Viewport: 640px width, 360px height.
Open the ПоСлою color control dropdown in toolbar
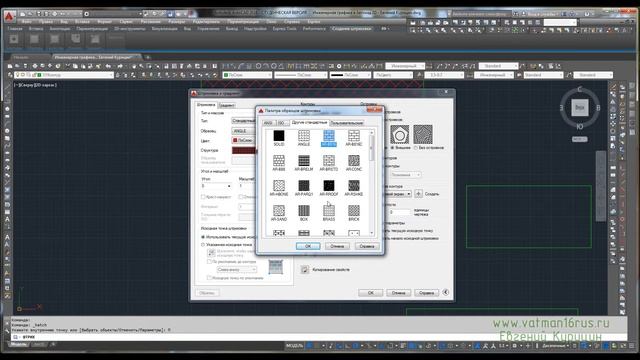pyautogui.click(x=247, y=75)
